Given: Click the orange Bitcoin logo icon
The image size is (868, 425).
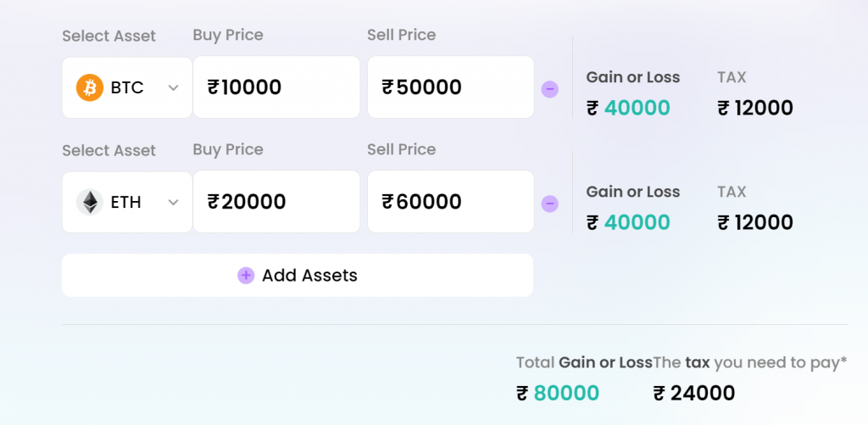Looking at the screenshot, I should (90, 87).
